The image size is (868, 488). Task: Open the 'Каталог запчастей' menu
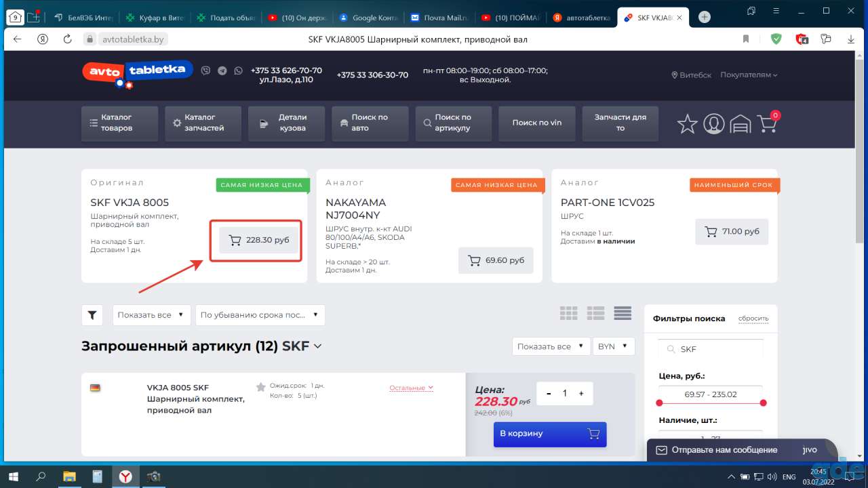[x=203, y=123]
